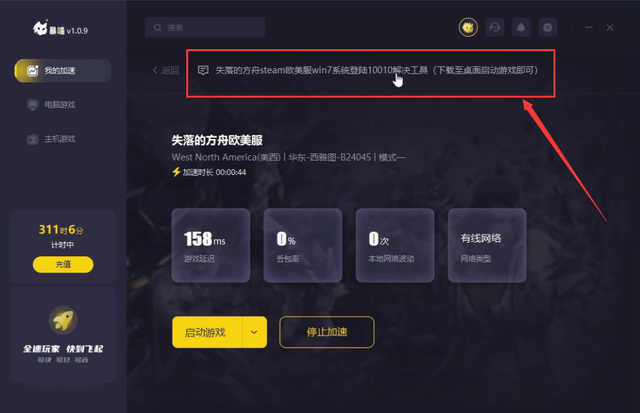Click the lightning acceleration time icon

(176, 172)
